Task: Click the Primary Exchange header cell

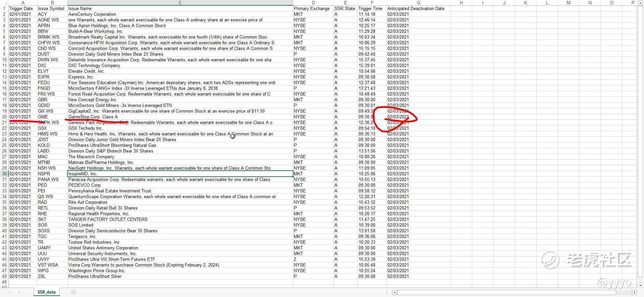Action: coord(313,8)
